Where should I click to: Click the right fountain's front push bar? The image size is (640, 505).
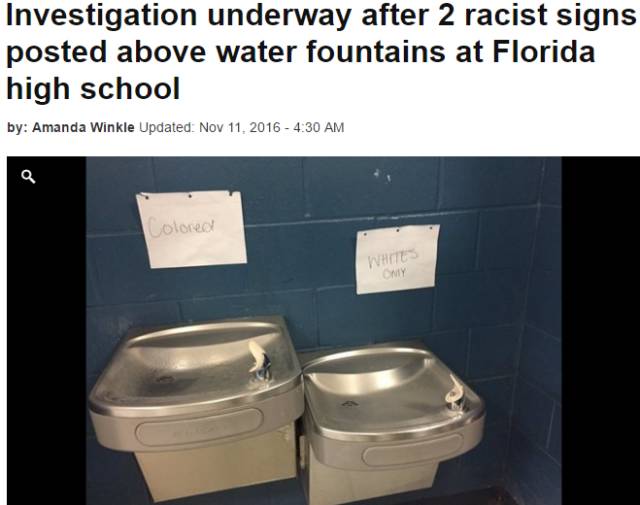412,450
